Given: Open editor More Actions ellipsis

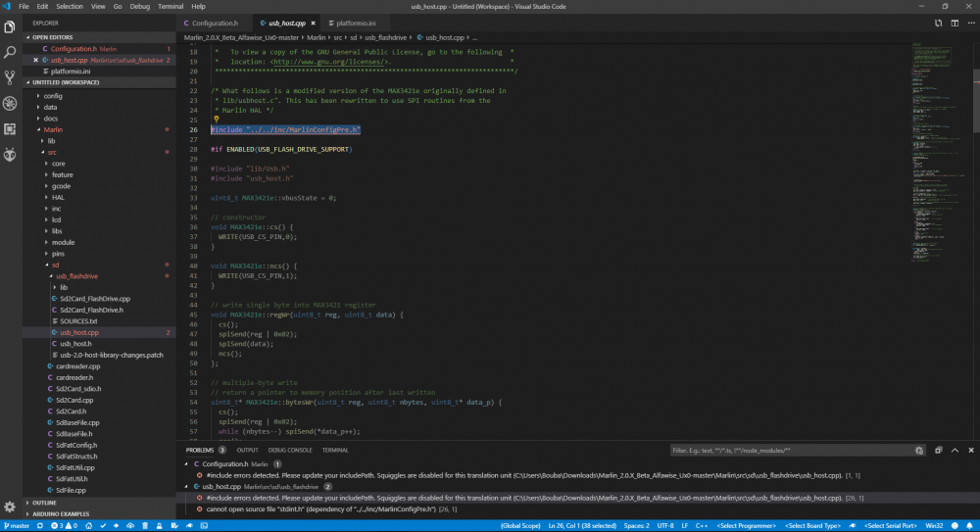Looking at the screenshot, I should 971,24.
